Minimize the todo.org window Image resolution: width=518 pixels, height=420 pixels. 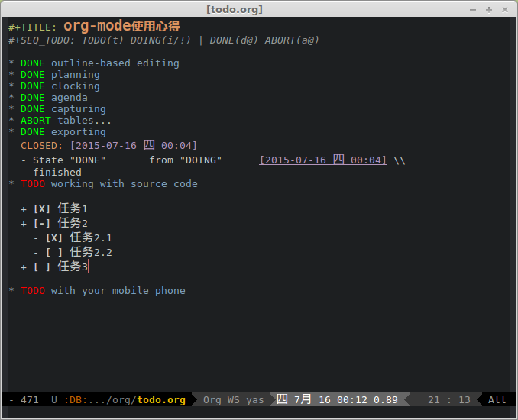click(473, 10)
